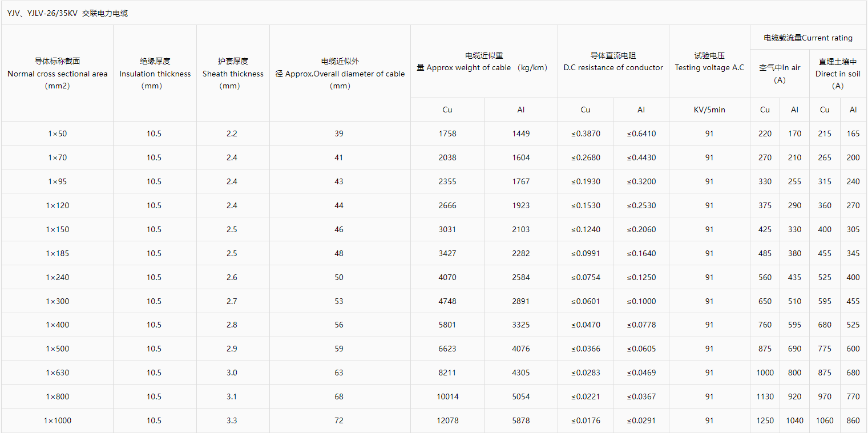The image size is (868, 433).
Task: Click overall diameter 53 in 1×300 row
Action: [339, 301]
